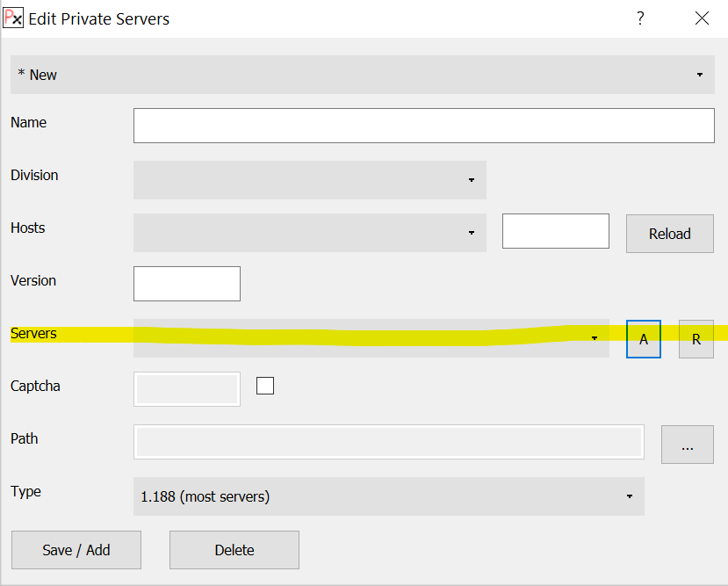Click inside the Path field
Screen dimensions: 728x586
388,442
